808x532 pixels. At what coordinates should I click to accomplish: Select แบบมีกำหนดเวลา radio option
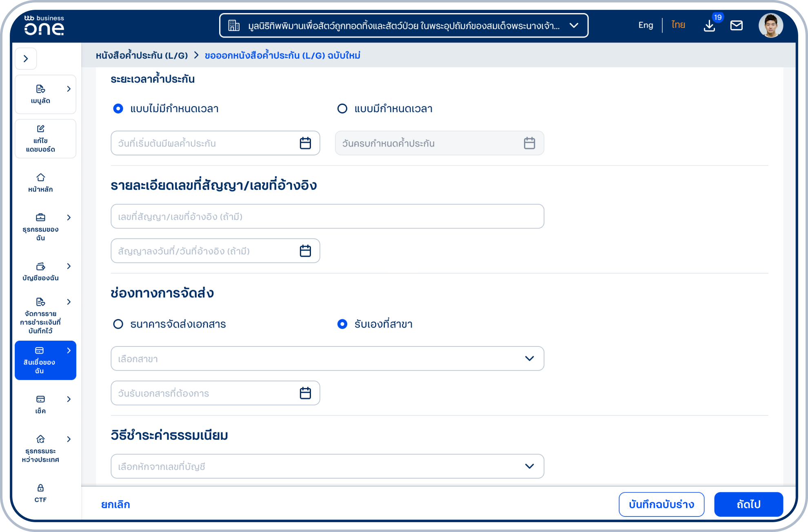tap(342, 109)
